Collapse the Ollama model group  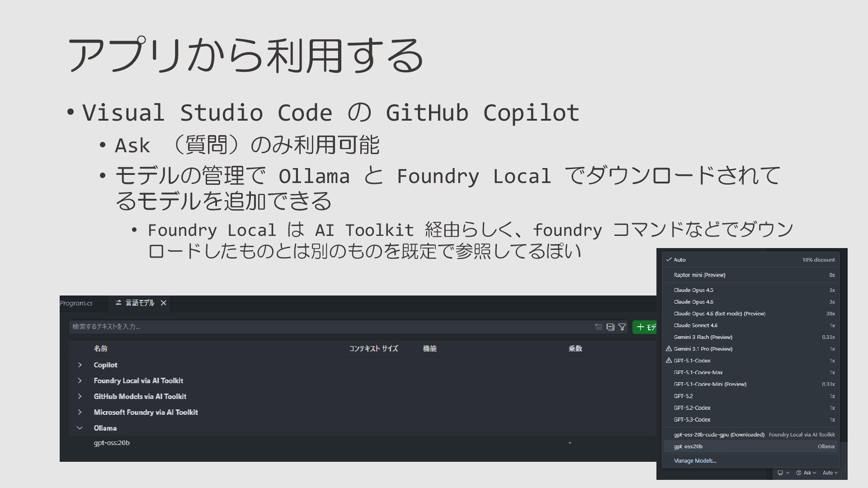(x=80, y=428)
